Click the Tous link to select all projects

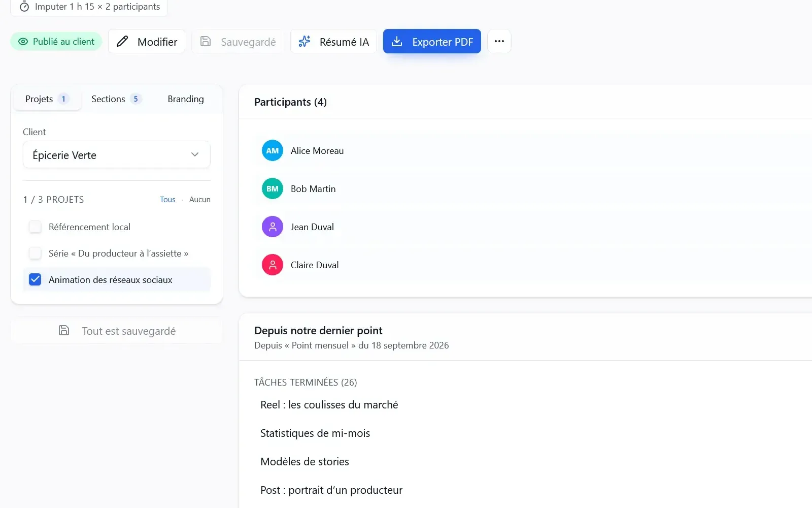[167, 200]
